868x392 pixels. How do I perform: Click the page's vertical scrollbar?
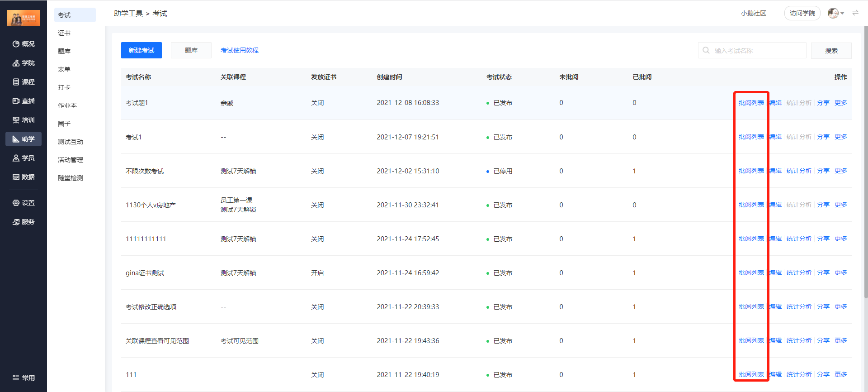(865, 163)
